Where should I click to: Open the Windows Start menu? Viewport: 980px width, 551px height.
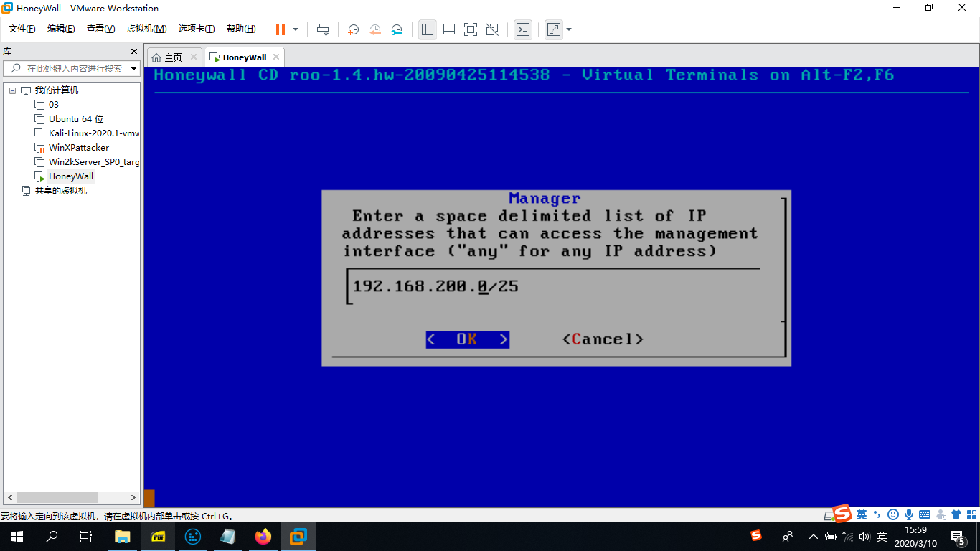pos(17,537)
